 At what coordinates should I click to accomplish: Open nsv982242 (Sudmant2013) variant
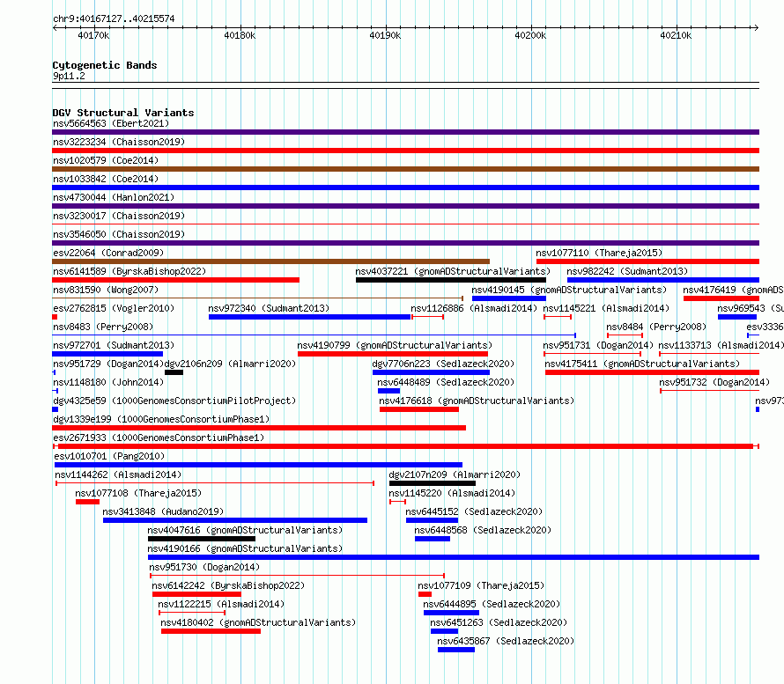pos(627,271)
